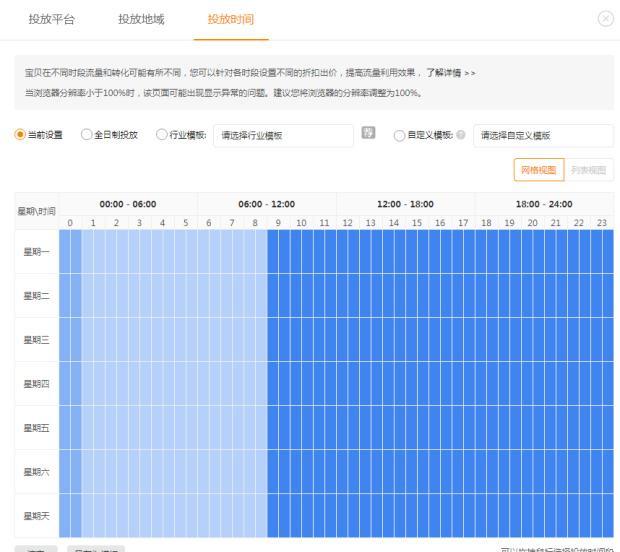Image resolution: width=620 pixels, height=552 pixels.
Task: Click hour 15 in the grid header
Action: point(417,223)
